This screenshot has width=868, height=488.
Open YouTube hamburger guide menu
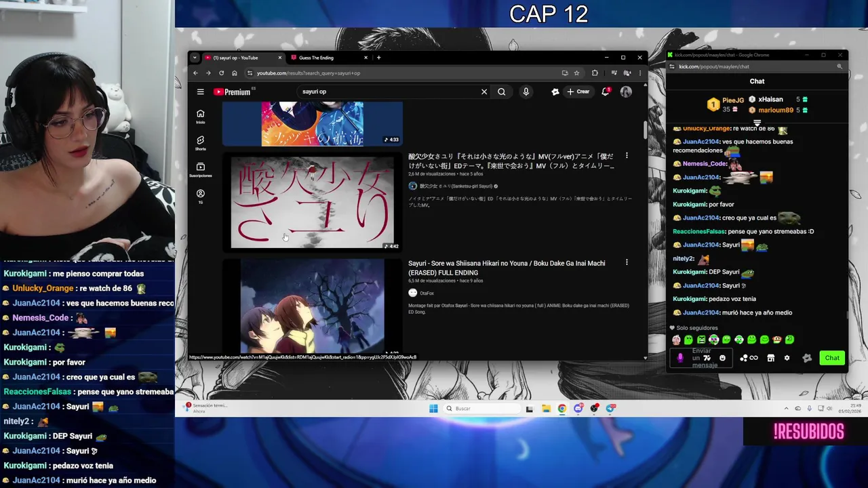pyautogui.click(x=200, y=91)
